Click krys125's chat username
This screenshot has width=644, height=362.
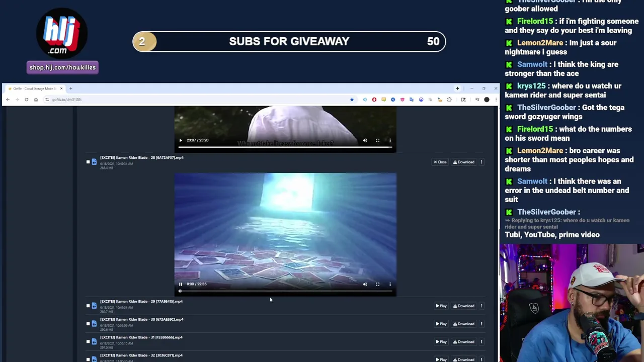coord(531,86)
